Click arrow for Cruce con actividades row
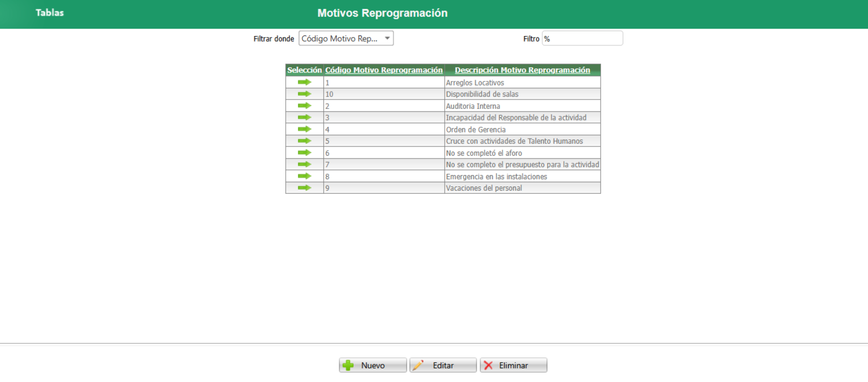The width and height of the screenshot is (868, 382). click(304, 141)
